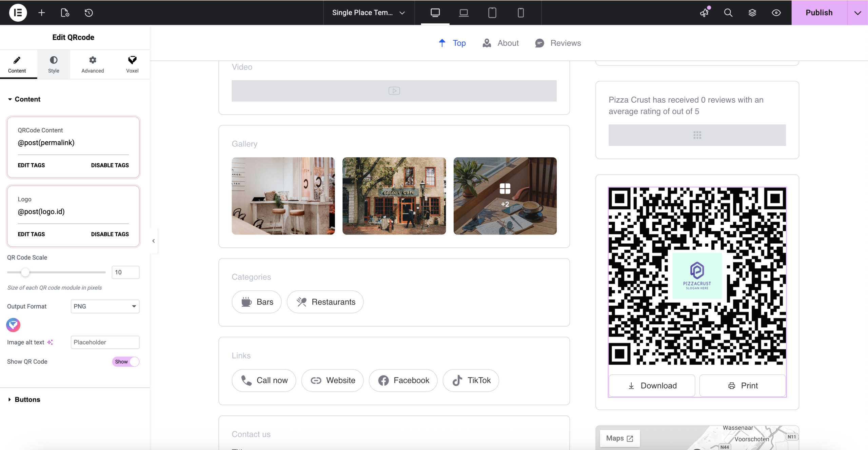This screenshot has height=450, width=868.
Task: Open the History clock icon
Action: coord(88,13)
